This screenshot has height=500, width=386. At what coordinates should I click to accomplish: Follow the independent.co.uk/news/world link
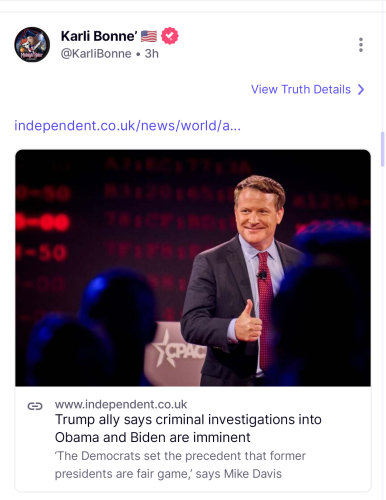coord(127,126)
